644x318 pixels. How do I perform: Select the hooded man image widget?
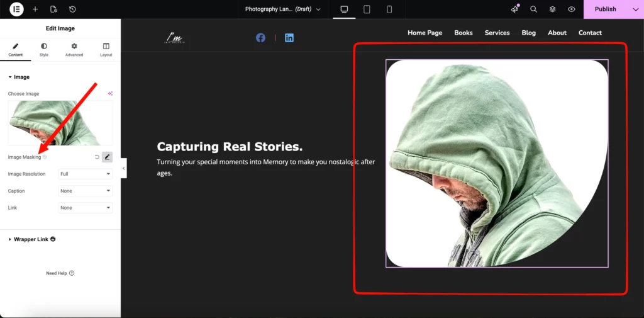(x=497, y=164)
